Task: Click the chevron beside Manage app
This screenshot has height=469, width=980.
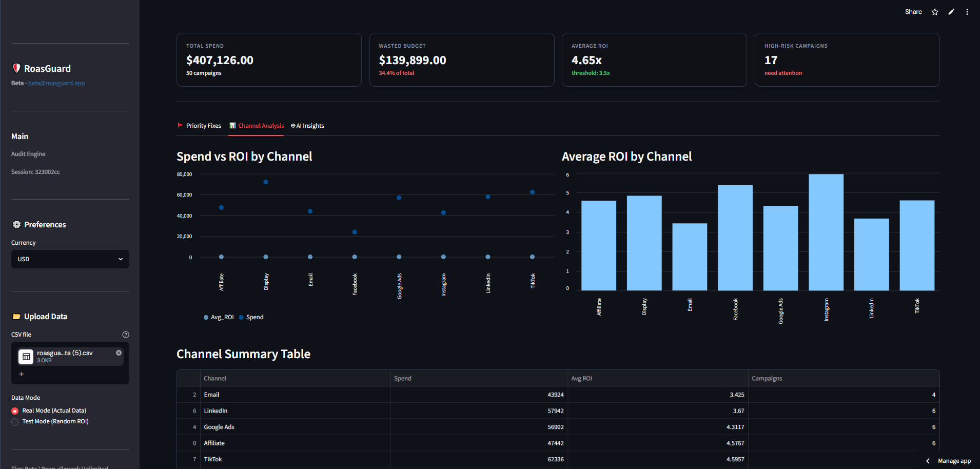Action: coord(928,461)
